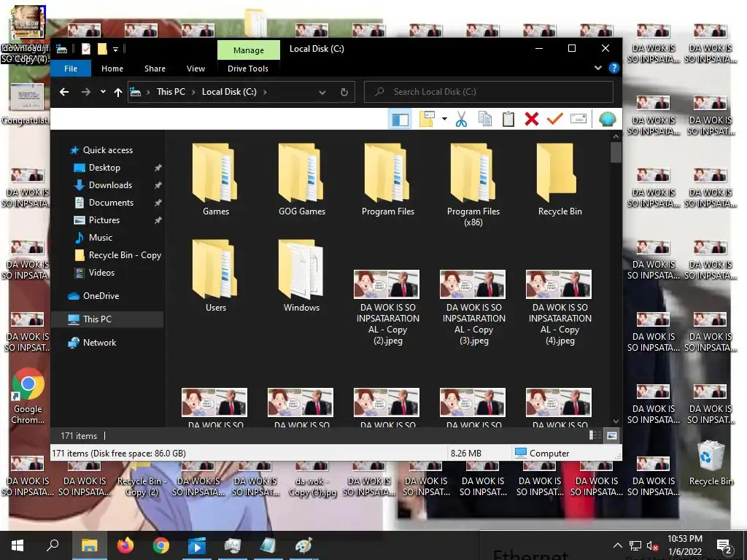The image size is (747, 560).
Task: Expand chevron after Local Disk (C:) breadcrumb
Action: pos(265,92)
